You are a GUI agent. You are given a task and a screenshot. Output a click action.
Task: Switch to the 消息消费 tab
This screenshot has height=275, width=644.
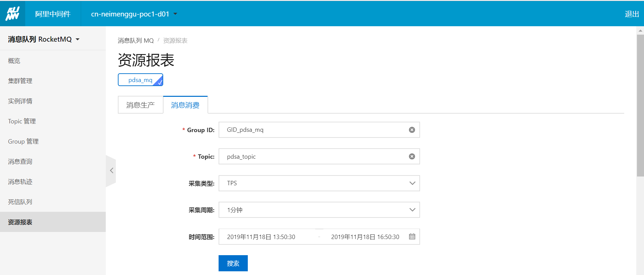(x=185, y=105)
